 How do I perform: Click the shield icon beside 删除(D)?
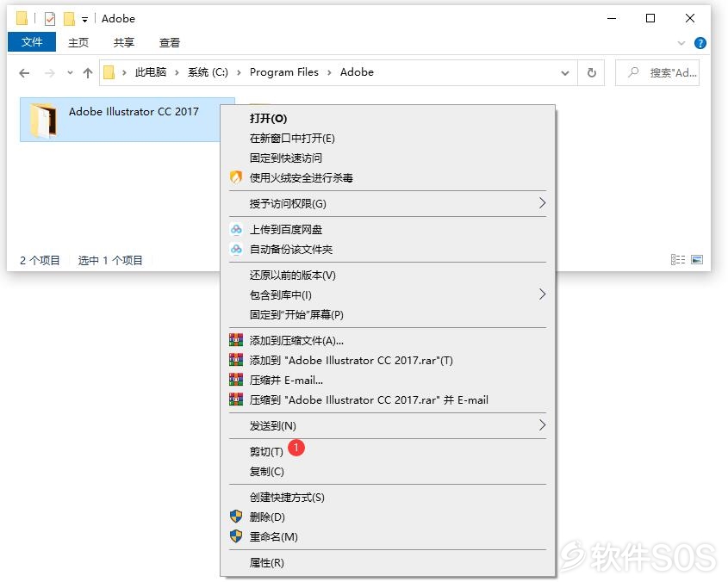click(x=236, y=517)
